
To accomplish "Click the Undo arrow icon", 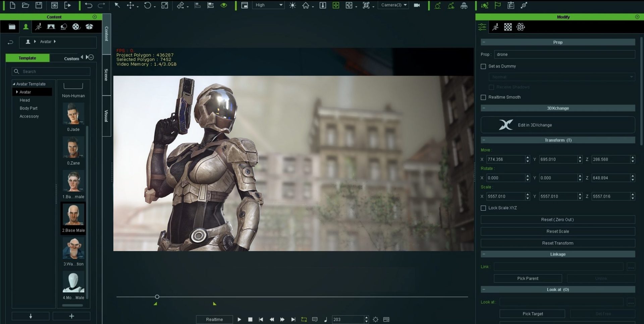I will [x=89, y=5].
